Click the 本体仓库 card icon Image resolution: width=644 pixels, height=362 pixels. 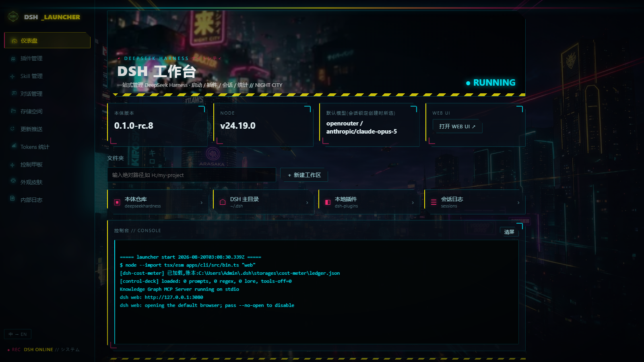tap(117, 202)
